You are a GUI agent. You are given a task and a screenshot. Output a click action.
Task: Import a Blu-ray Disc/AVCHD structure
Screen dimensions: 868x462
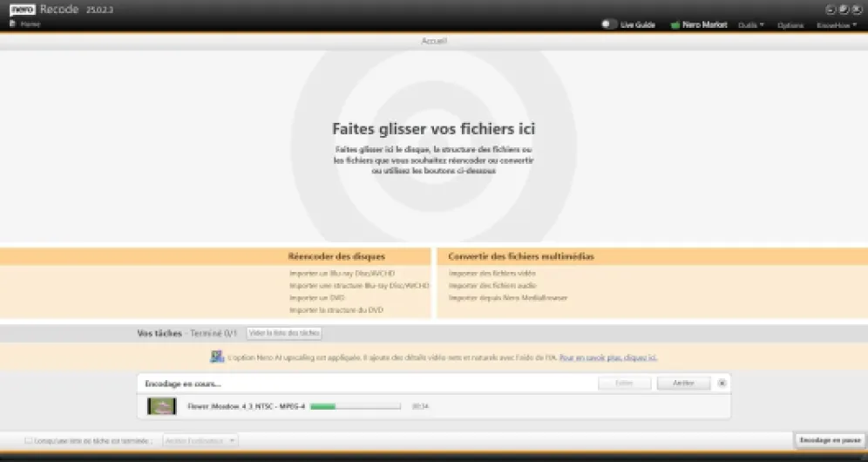pyautogui.click(x=359, y=285)
